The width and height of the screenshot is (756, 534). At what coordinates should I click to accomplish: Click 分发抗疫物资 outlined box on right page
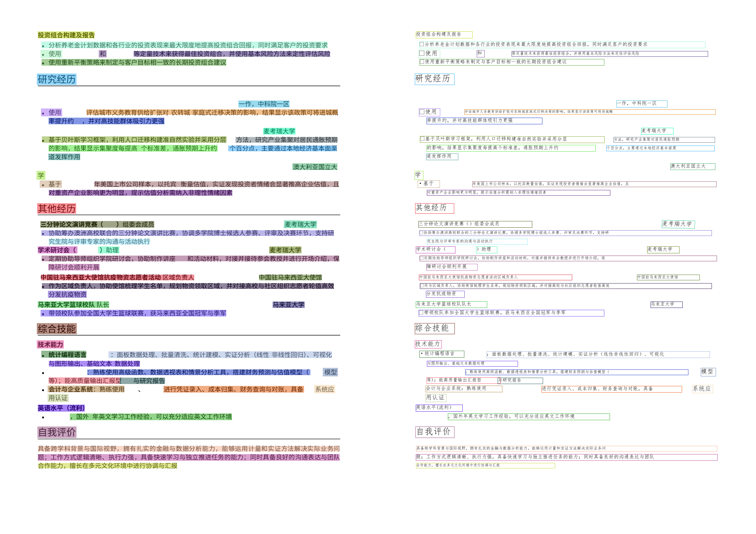click(445, 294)
